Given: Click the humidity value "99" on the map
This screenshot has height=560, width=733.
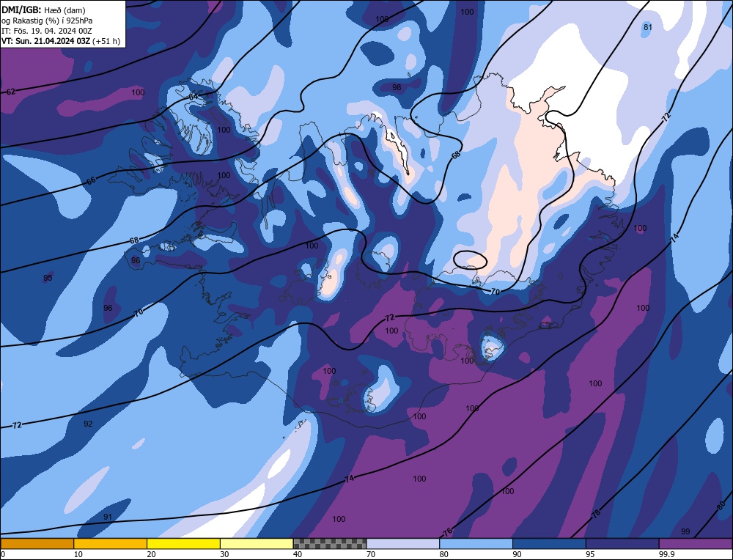Looking at the screenshot, I should click(x=685, y=531).
